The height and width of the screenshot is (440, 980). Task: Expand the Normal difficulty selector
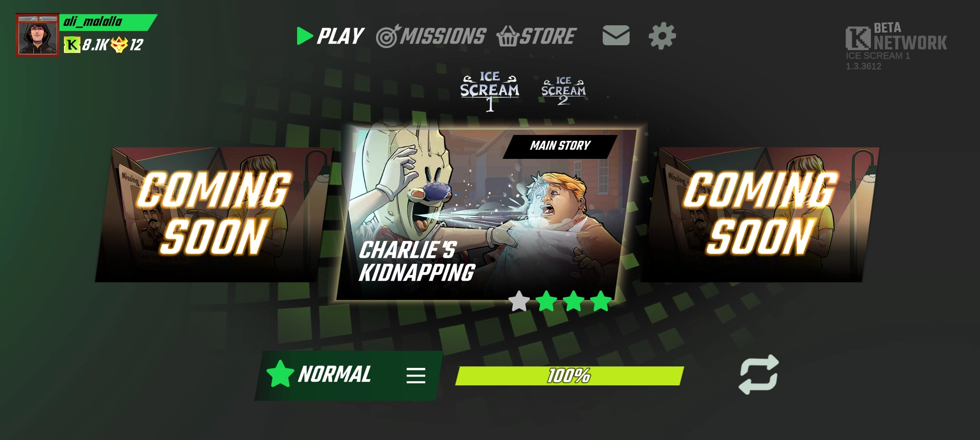tap(349, 375)
